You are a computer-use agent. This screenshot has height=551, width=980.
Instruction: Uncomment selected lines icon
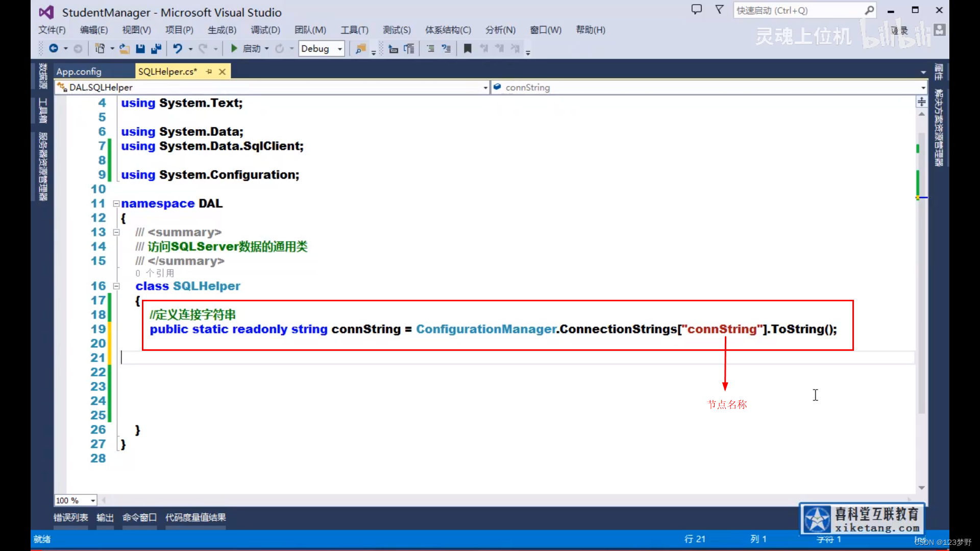point(446,49)
